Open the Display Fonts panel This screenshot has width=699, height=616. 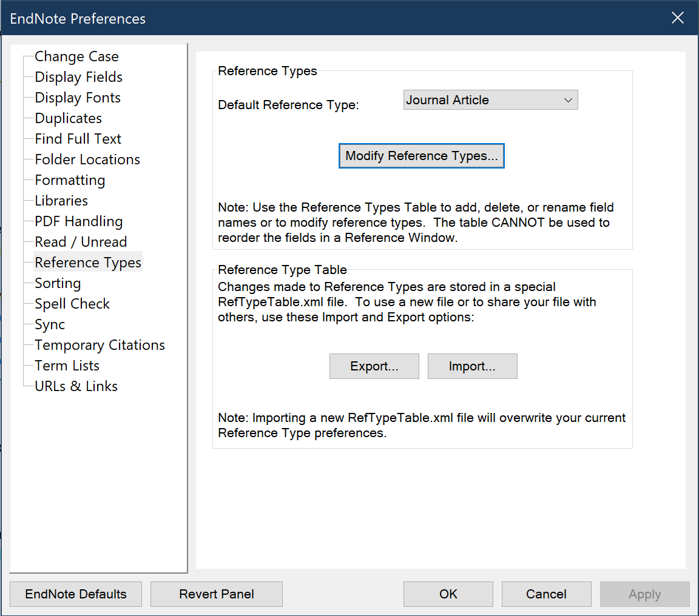pyautogui.click(x=78, y=98)
